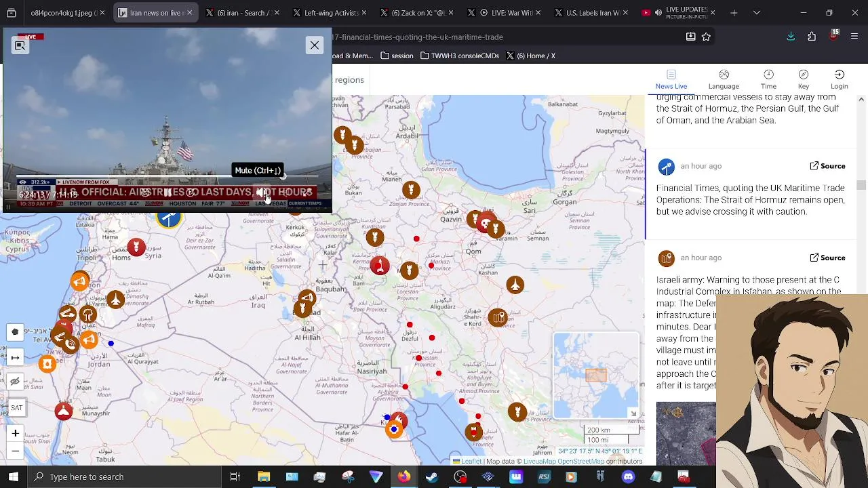Open a new browser tab

733,13
